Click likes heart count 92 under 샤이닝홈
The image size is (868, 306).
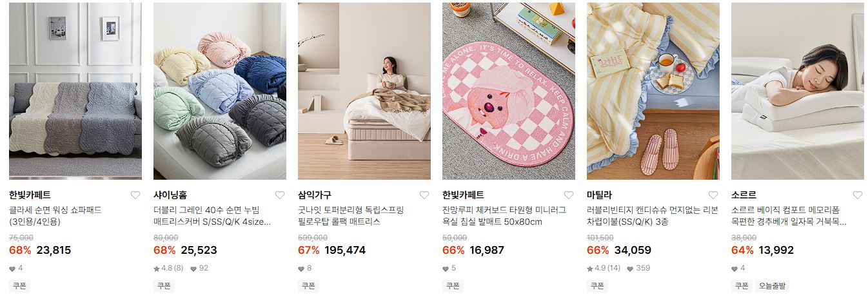click(199, 268)
